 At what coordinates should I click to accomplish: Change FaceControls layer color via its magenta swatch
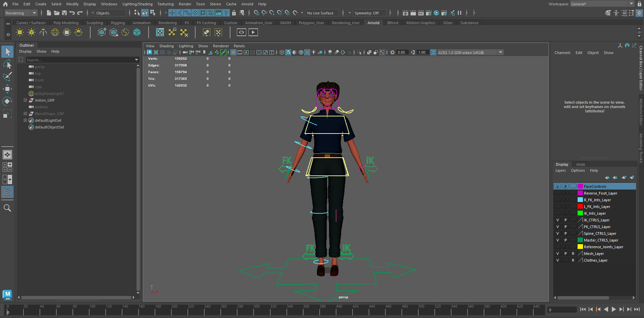tap(580, 186)
